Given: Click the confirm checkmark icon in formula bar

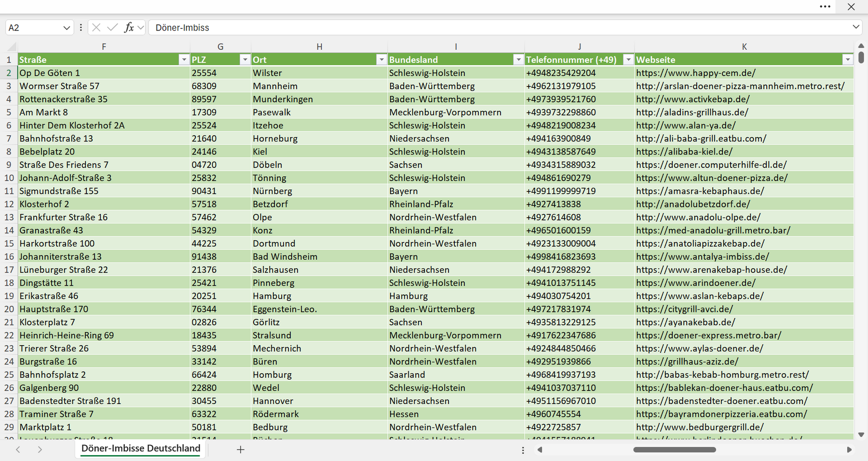Looking at the screenshot, I should 112,28.
